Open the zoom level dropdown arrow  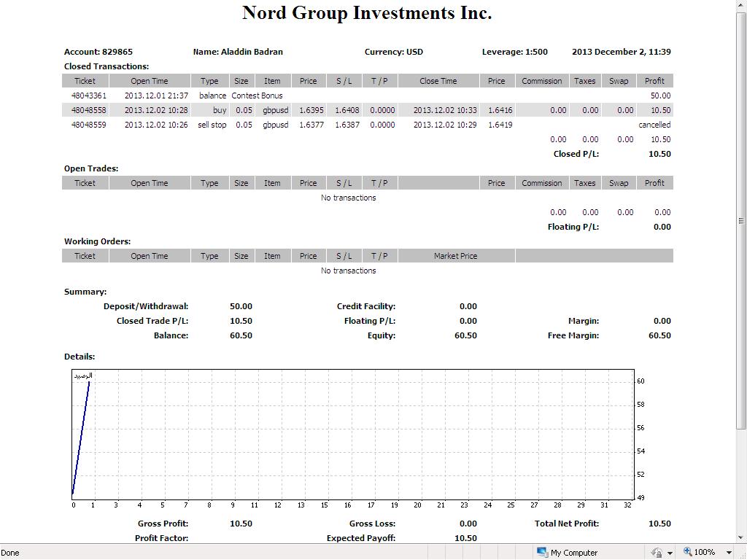click(x=729, y=553)
